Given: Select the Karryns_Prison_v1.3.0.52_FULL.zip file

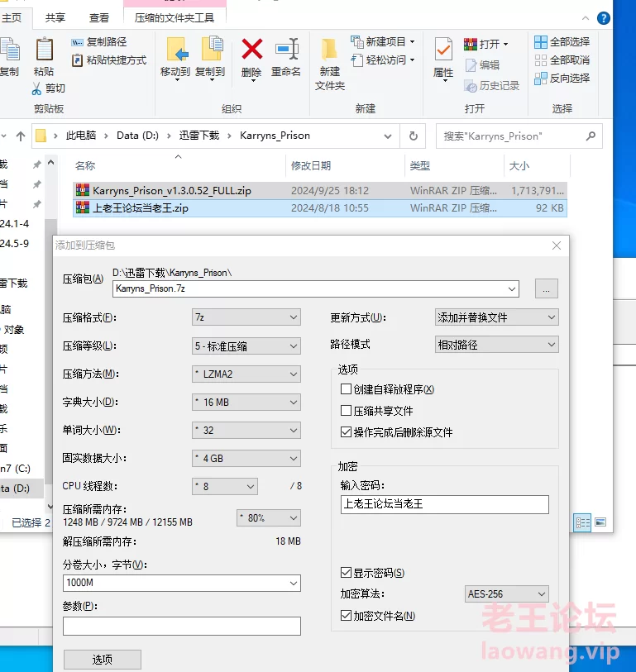Looking at the screenshot, I should tap(172, 190).
